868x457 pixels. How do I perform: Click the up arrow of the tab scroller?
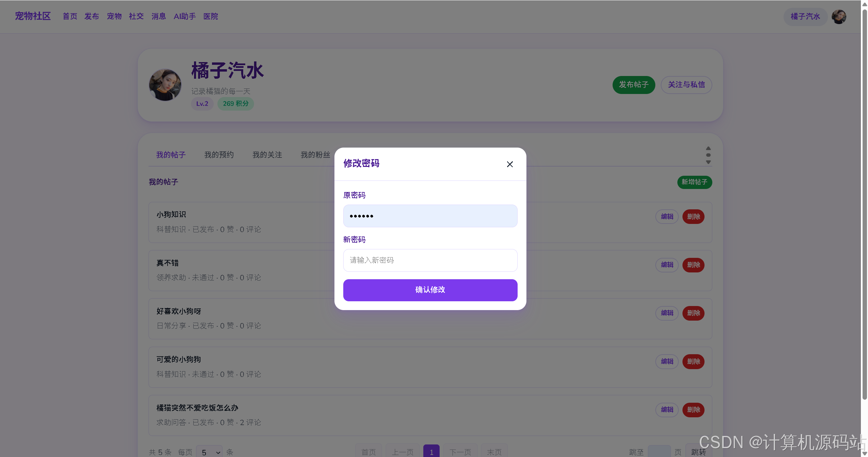pos(708,148)
